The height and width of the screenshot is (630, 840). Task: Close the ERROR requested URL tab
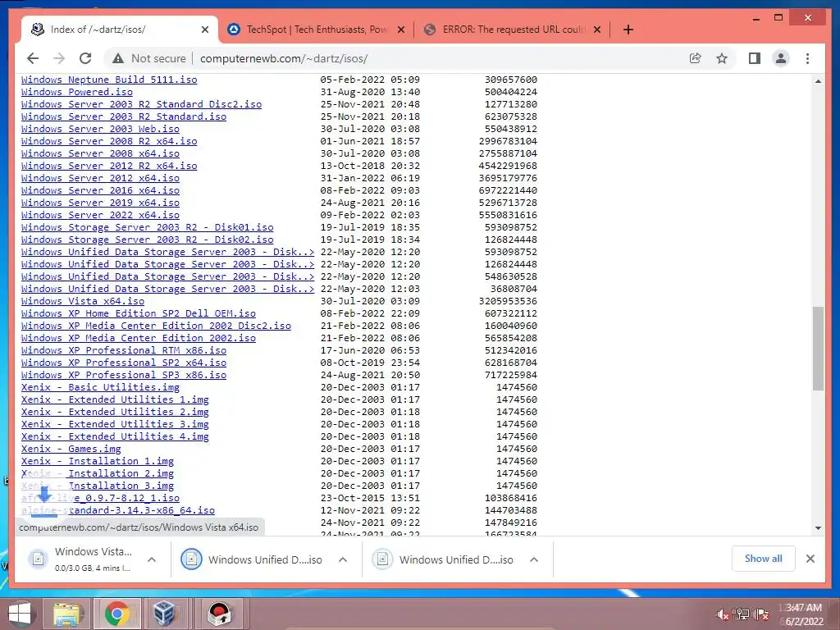click(x=597, y=30)
